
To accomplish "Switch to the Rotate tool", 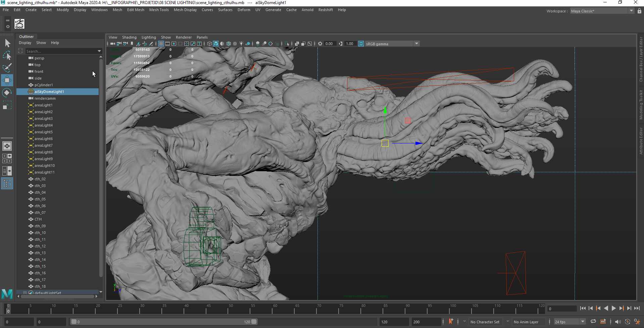I will 7,93.
